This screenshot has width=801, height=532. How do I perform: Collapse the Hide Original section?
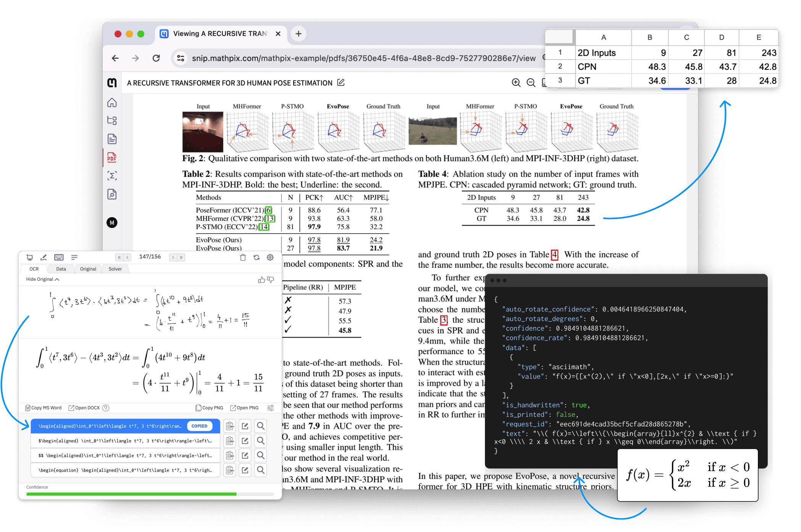[x=42, y=279]
